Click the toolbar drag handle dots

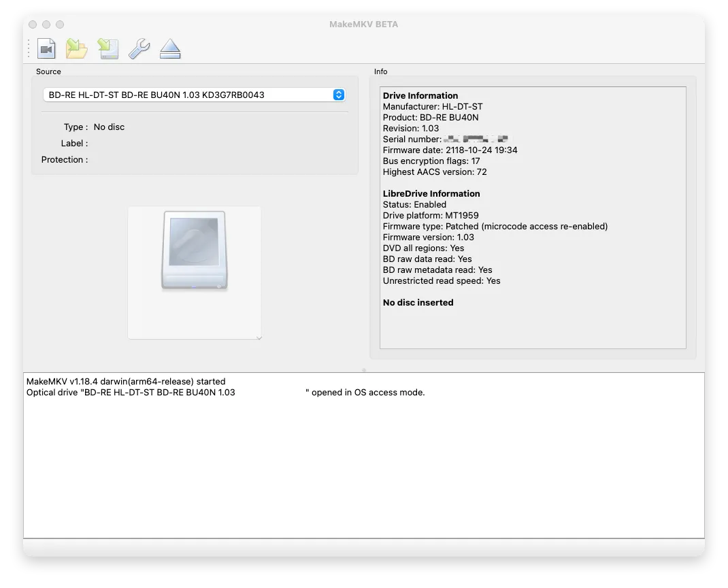click(x=29, y=49)
